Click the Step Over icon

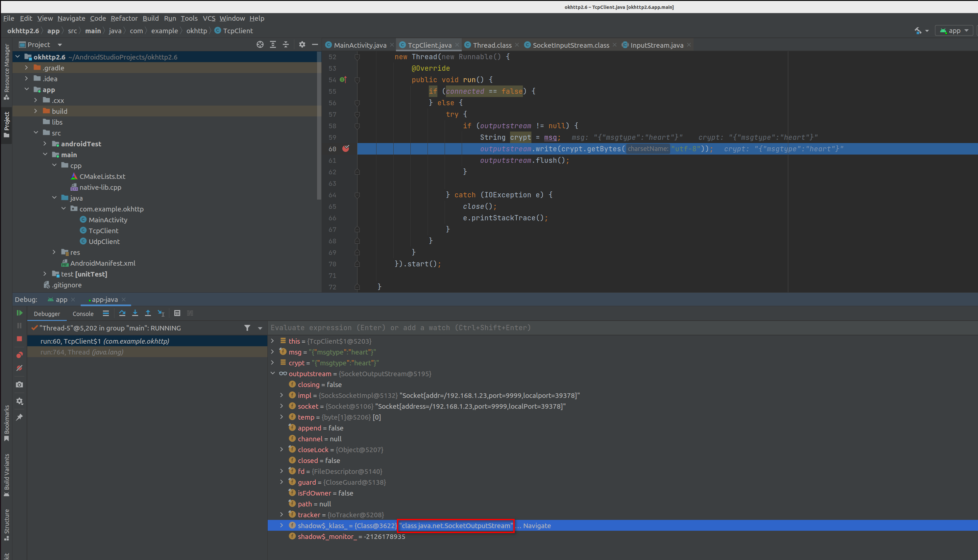click(122, 313)
